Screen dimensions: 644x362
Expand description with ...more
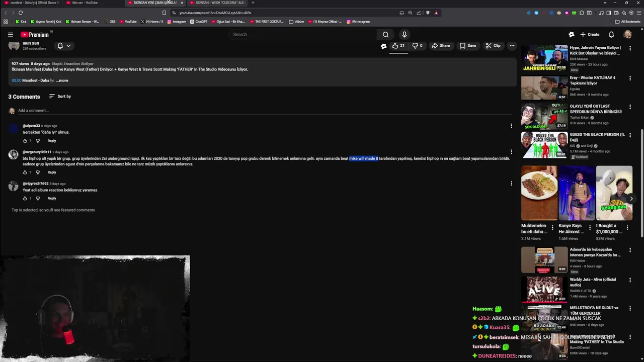(62, 80)
